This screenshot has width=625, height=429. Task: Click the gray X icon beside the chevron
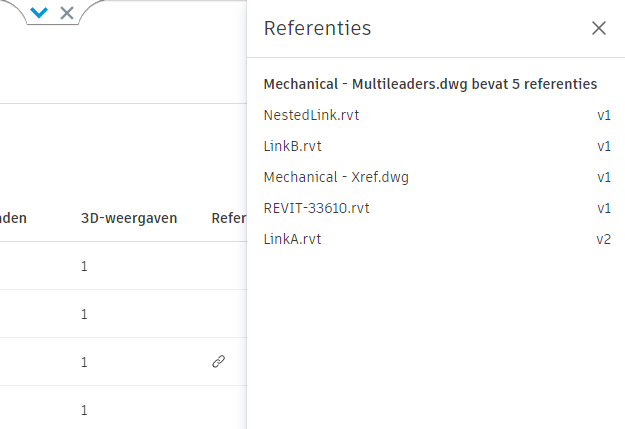67,13
